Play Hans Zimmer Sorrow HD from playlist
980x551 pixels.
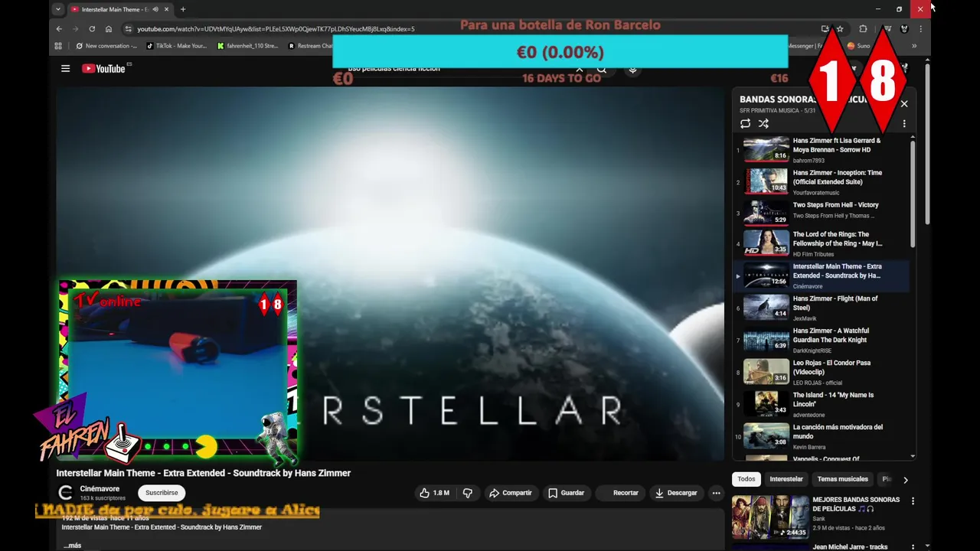coord(821,150)
